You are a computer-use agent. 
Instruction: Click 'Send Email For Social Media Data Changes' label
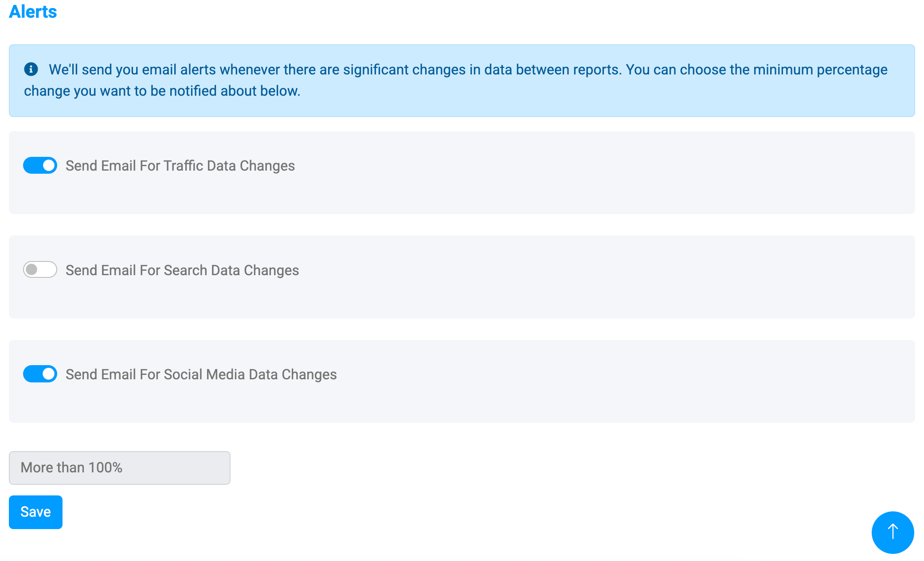point(201,374)
